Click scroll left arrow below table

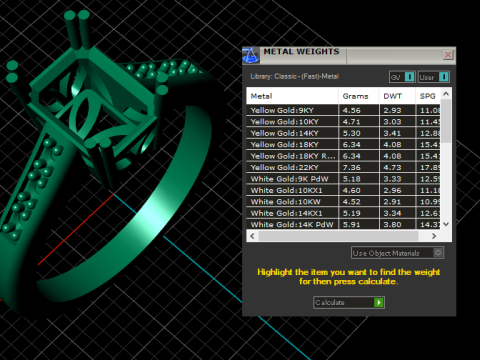(x=252, y=236)
